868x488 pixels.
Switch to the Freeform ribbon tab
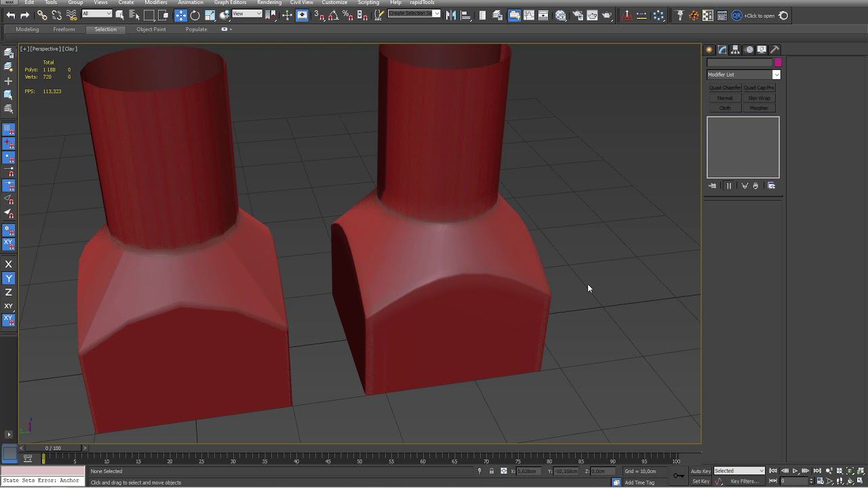[x=64, y=29]
